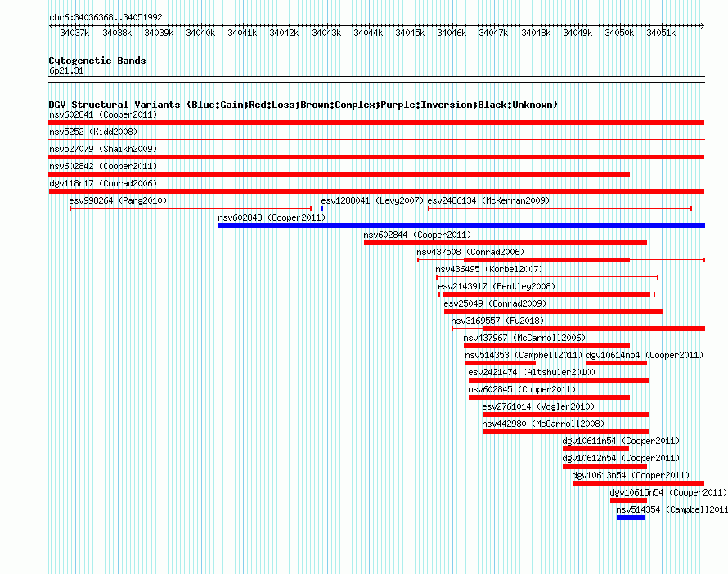Viewport: 728px width, 574px height.
Task: Open the dgv118n17 (Conrad2006) variant
Action: (103, 183)
